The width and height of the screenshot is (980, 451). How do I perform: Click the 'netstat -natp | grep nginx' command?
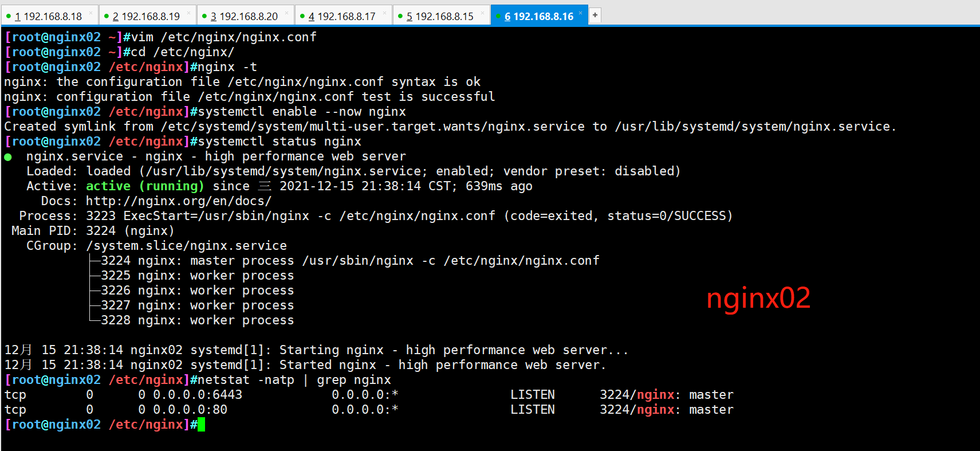point(294,380)
